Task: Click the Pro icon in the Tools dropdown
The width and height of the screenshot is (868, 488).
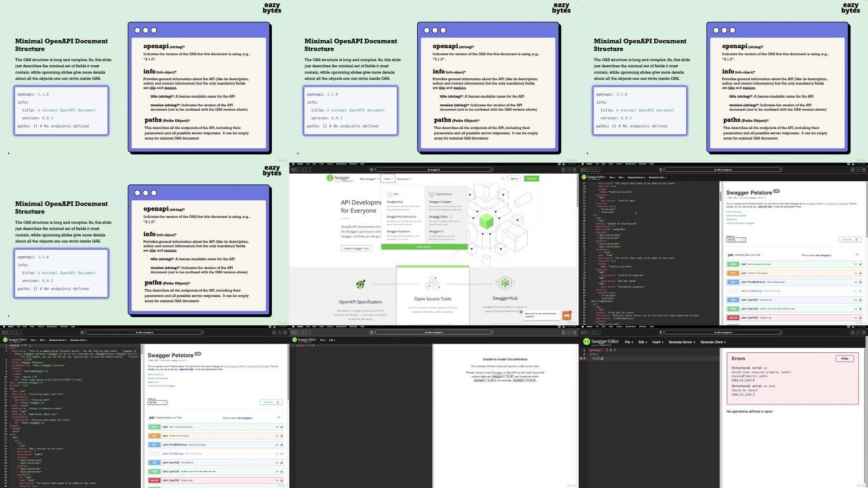Action: click(389, 194)
